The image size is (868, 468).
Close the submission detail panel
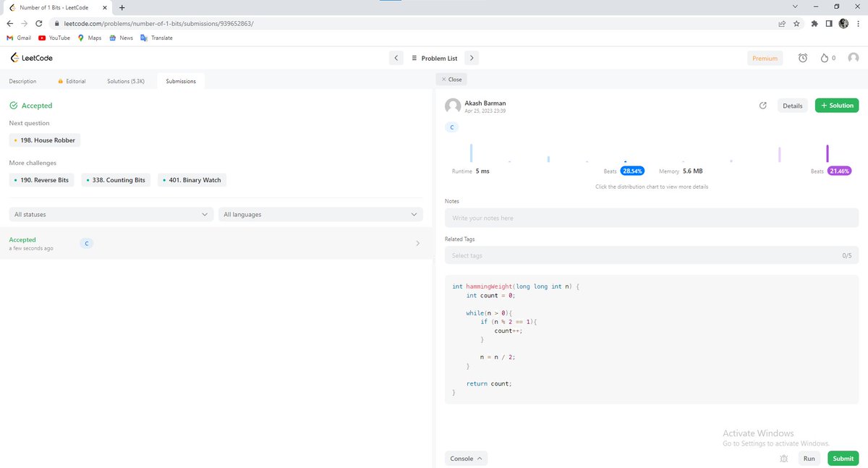point(451,80)
